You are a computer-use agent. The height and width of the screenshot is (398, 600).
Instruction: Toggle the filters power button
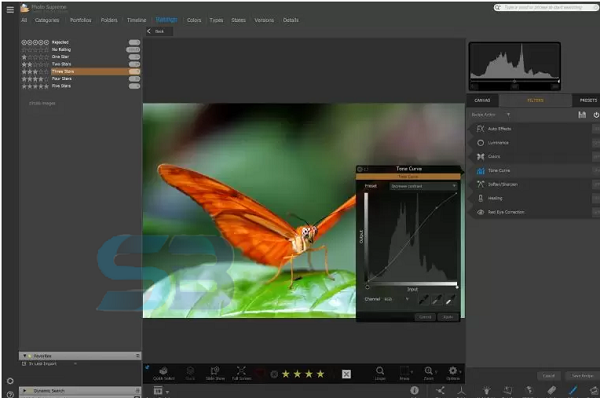click(596, 115)
